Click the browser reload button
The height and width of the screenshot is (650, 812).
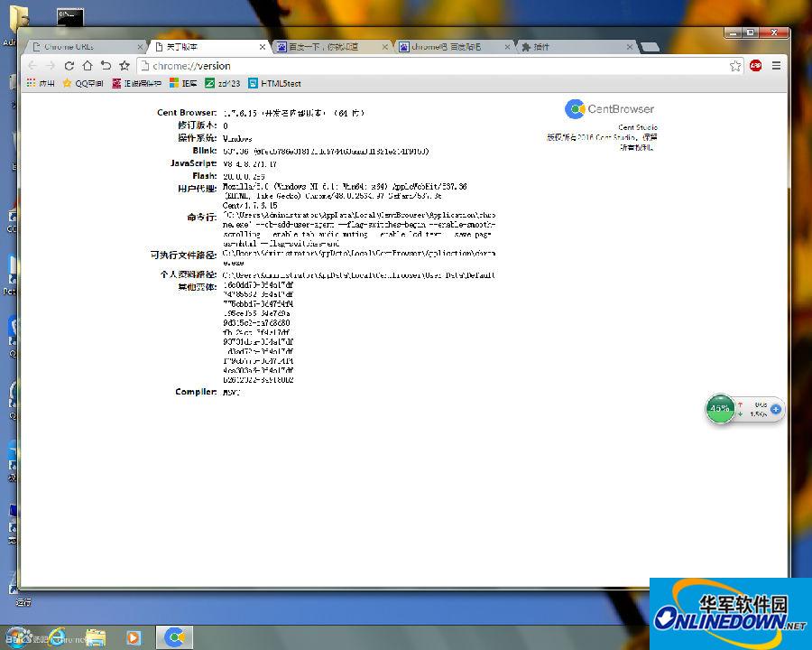click(69, 66)
